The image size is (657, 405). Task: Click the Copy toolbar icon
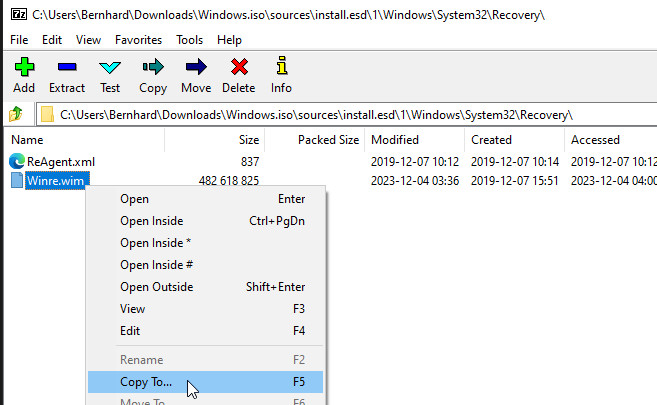click(153, 68)
